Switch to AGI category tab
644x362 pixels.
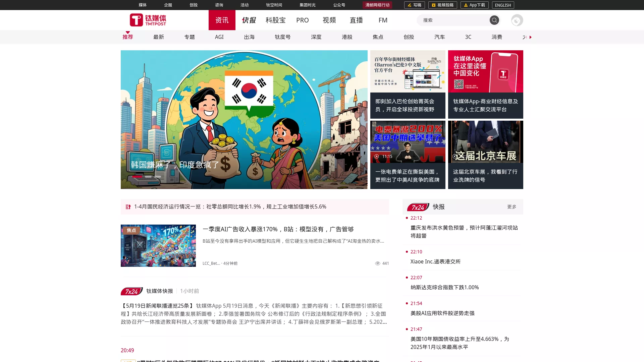tap(219, 37)
